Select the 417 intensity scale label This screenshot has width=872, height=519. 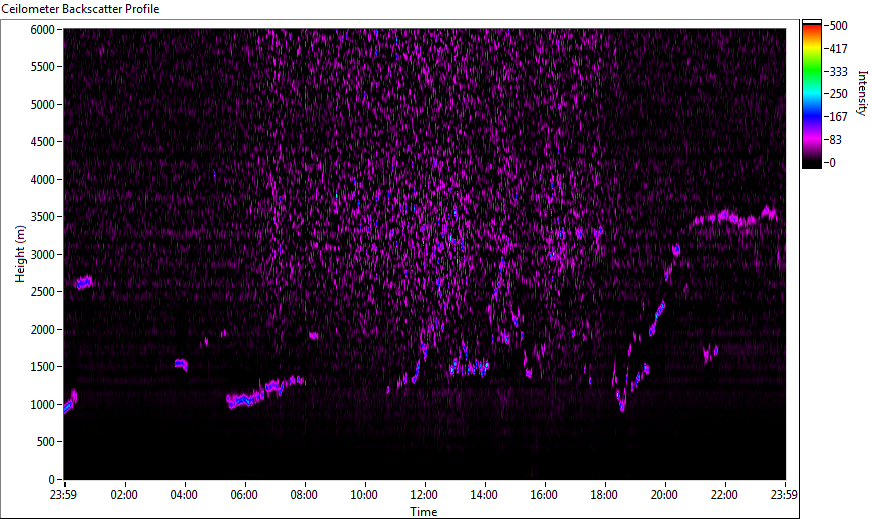(x=838, y=48)
